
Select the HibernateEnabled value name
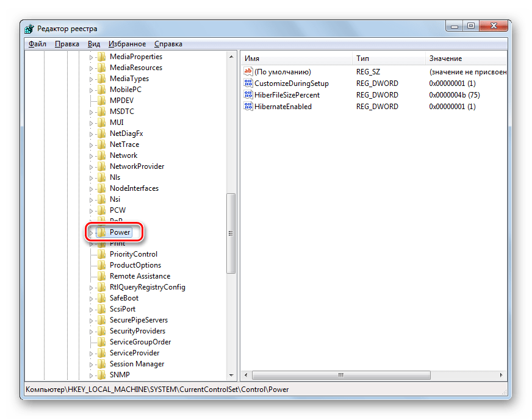point(283,107)
